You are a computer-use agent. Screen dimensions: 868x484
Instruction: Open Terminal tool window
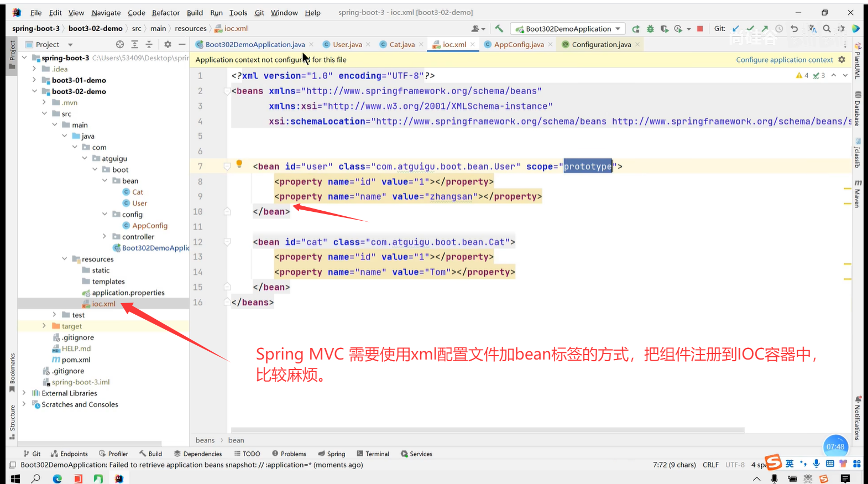click(x=373, y=454)
